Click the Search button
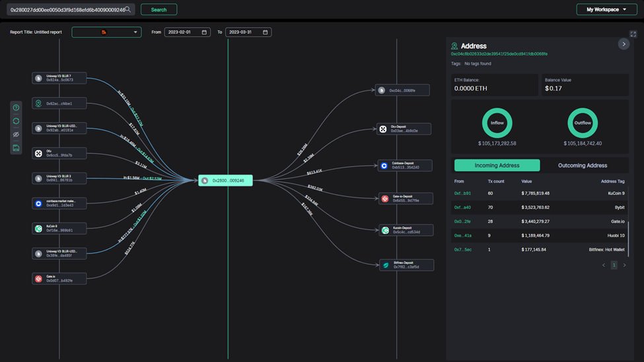 (x=159, y=9)
